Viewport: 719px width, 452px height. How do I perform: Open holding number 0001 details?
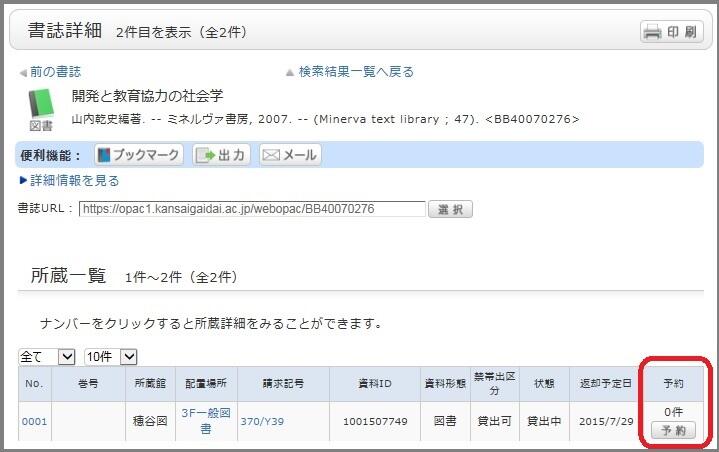pyautogui.click(x=35, y=421)
